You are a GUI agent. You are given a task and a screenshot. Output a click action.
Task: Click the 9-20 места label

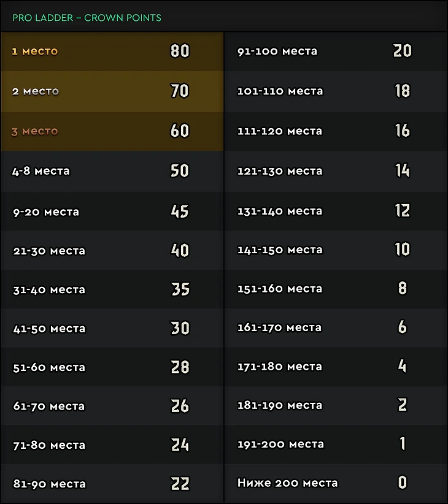point(46,212)
